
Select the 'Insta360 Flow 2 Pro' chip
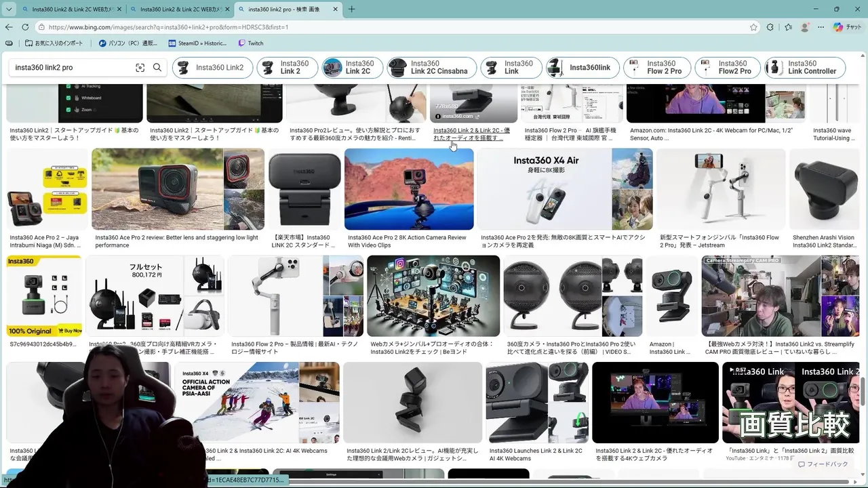[x=657, y=68]
